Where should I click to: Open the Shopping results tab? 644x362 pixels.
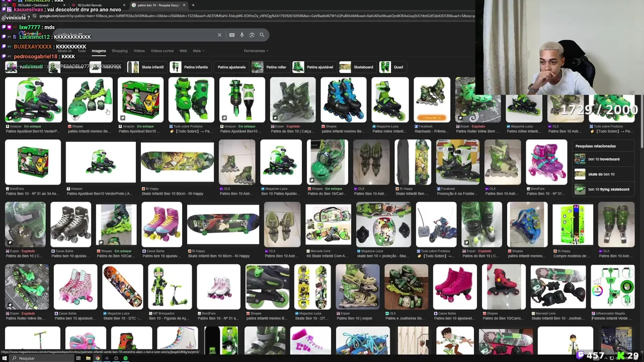[x=120, y=51]
